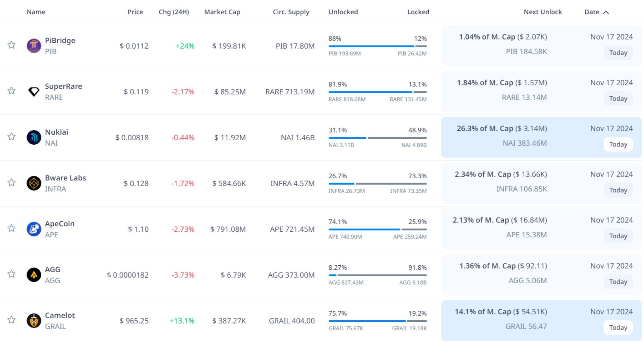Click the Today badge in Nuklai row
This screenshot has width=644, height=343.
pos(618,144)
